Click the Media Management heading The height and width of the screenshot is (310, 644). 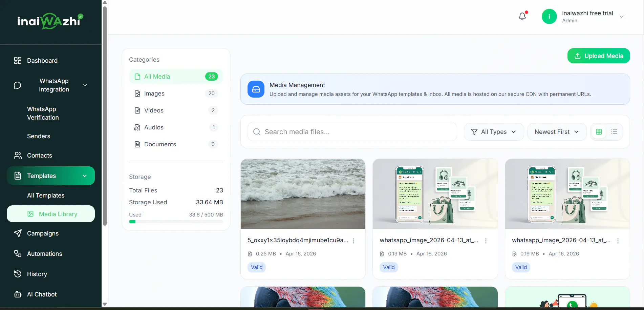point(297,85)
